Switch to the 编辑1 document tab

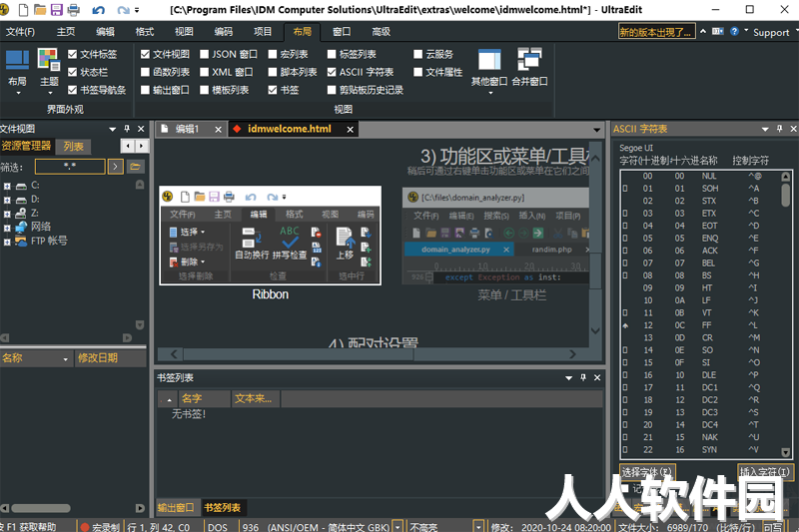[187, 130]
